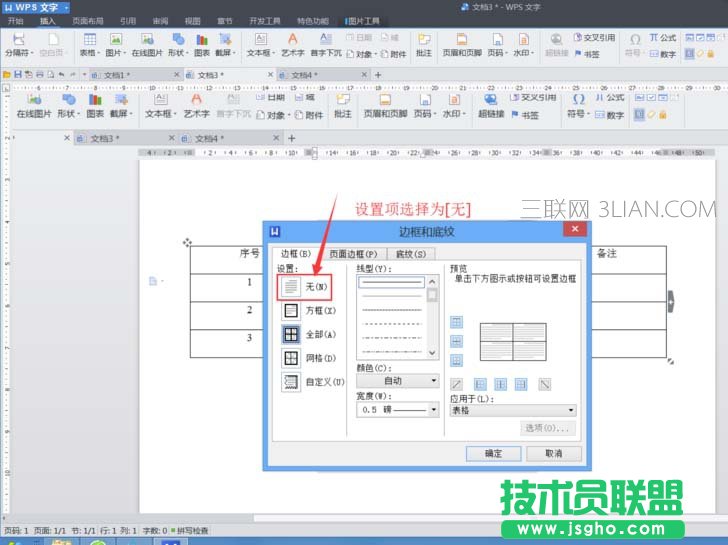Close the 边框和底纹 dialog with red X
The image size is (728, 545).
click(575, 228)
